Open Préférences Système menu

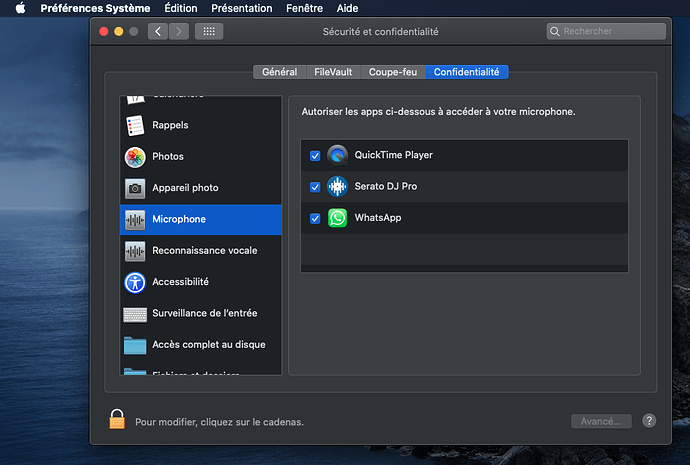click(95, 8)
